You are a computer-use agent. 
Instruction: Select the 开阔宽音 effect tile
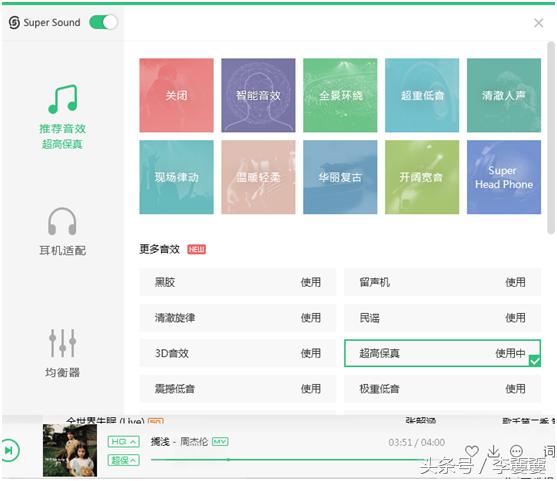point(422,177)
